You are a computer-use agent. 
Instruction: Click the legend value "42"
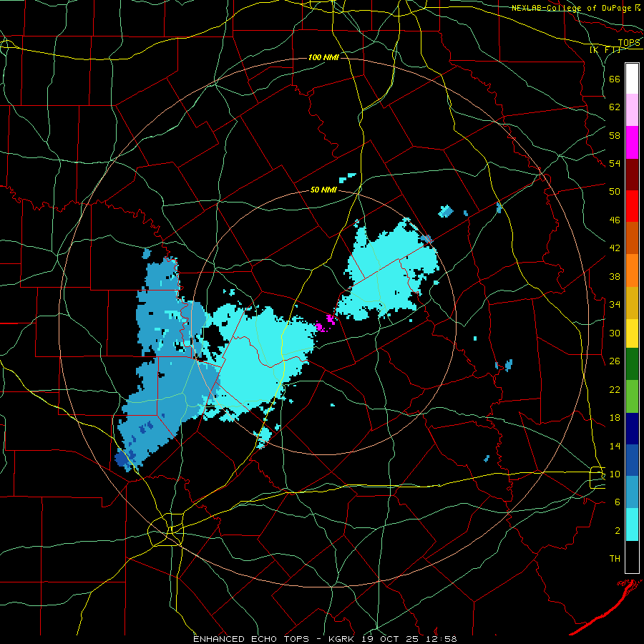[615, 248]
